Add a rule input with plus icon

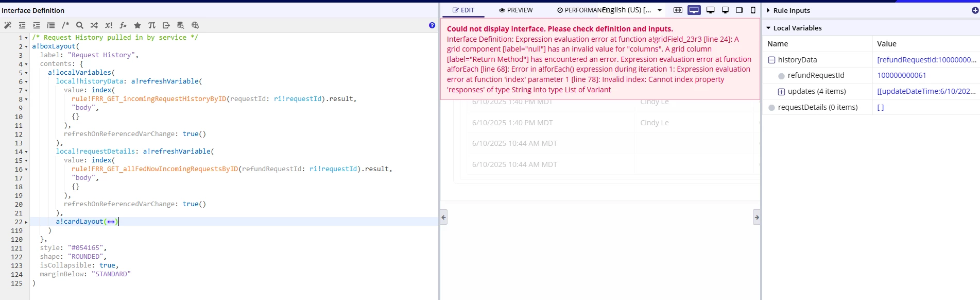pyautogui.click(x=975, y=10)
